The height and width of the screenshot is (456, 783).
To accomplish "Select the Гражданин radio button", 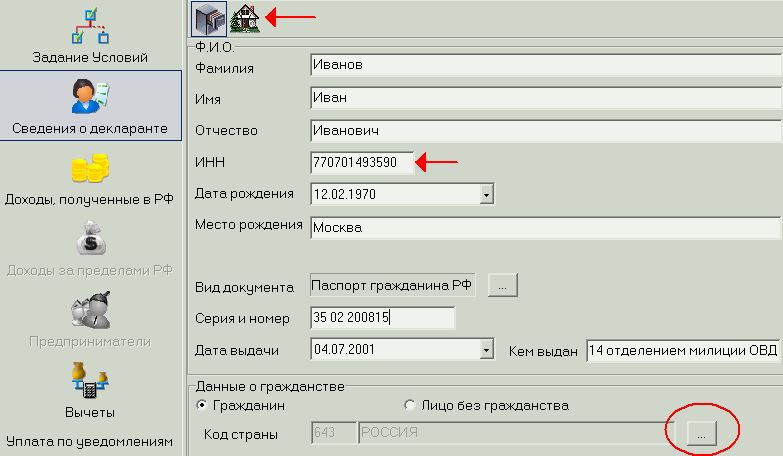I will (x=202, y=405).
